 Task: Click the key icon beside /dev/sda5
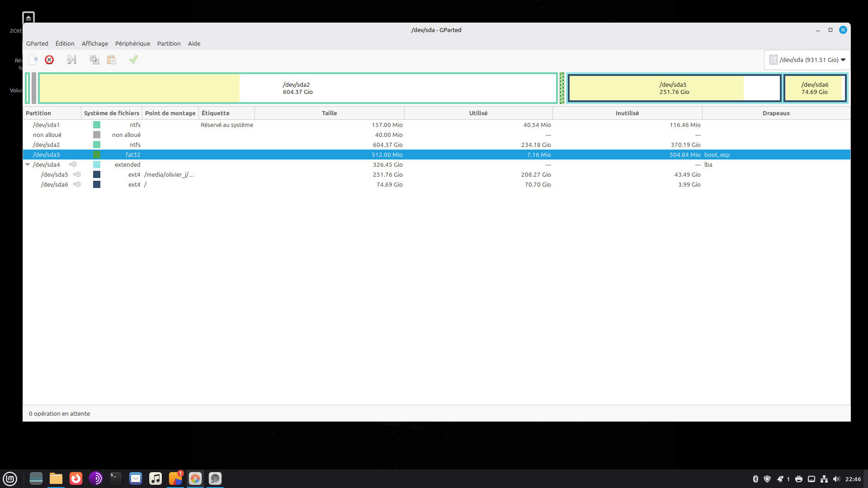77,174
